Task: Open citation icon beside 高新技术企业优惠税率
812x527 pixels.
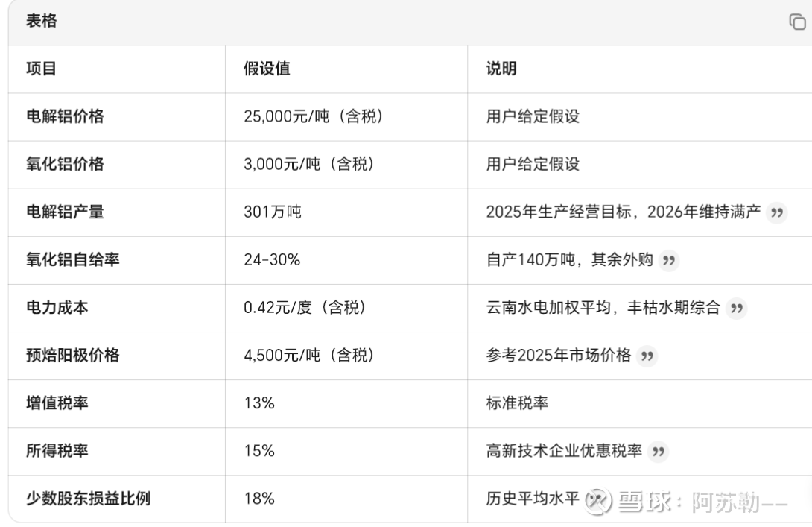Action: pos(658,451)
